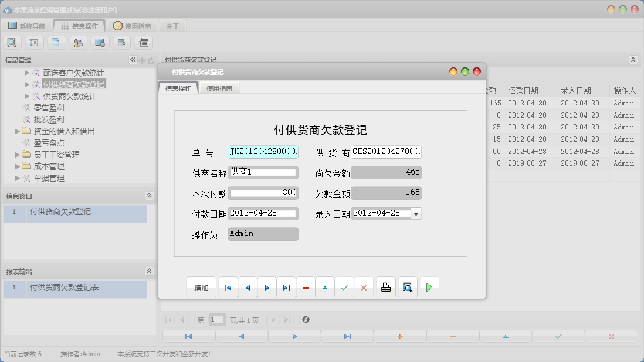This screenshot has width=644, height=362.
Task: Click the red X cancel button in dialog
Action: pyautogui.click(x=364, y=288)
